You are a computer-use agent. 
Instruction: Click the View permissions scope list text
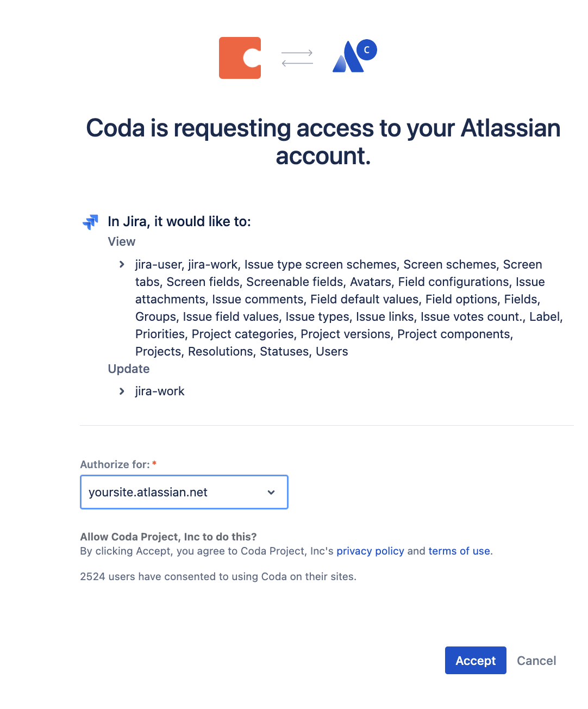(348, 308)
